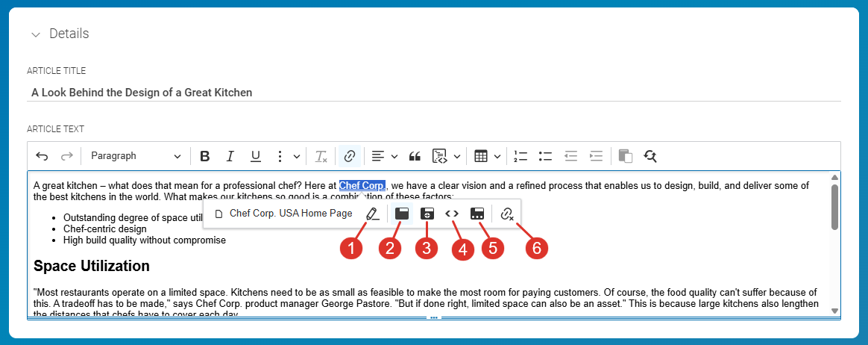Click the other link target icon
Screen dimensions: 868x345
pos(477,214)
